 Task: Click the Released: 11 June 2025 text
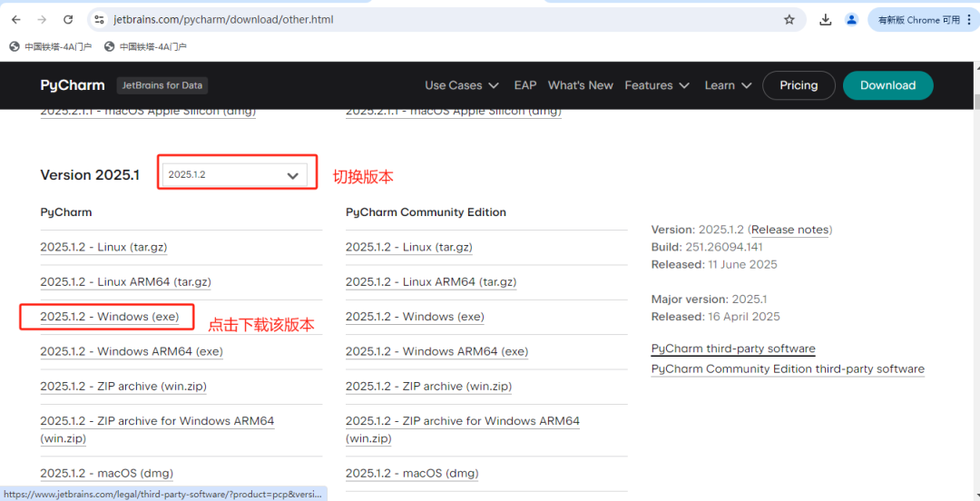click(714, 265)
